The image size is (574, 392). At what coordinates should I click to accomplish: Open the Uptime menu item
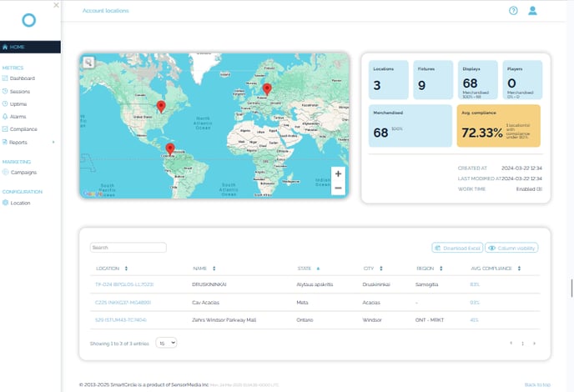18,104
